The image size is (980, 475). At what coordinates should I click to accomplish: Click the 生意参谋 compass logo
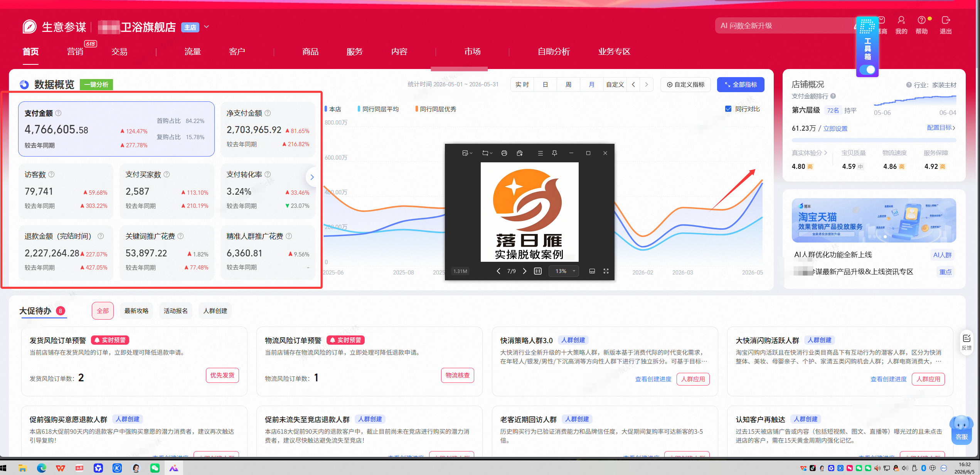[30, 27]
